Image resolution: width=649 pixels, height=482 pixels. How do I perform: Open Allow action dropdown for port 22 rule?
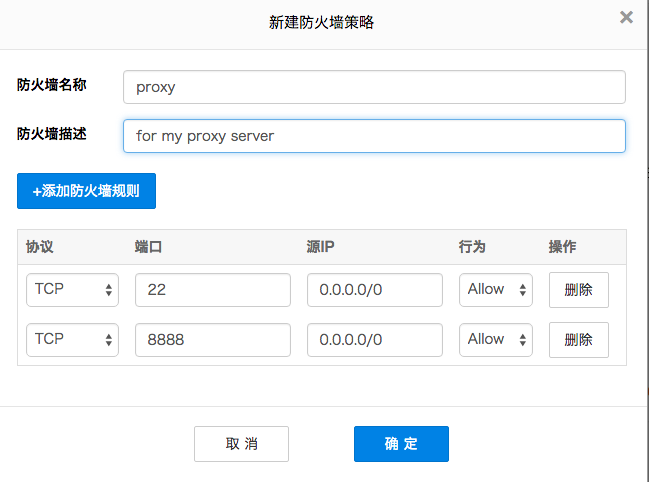coord(495,290)
